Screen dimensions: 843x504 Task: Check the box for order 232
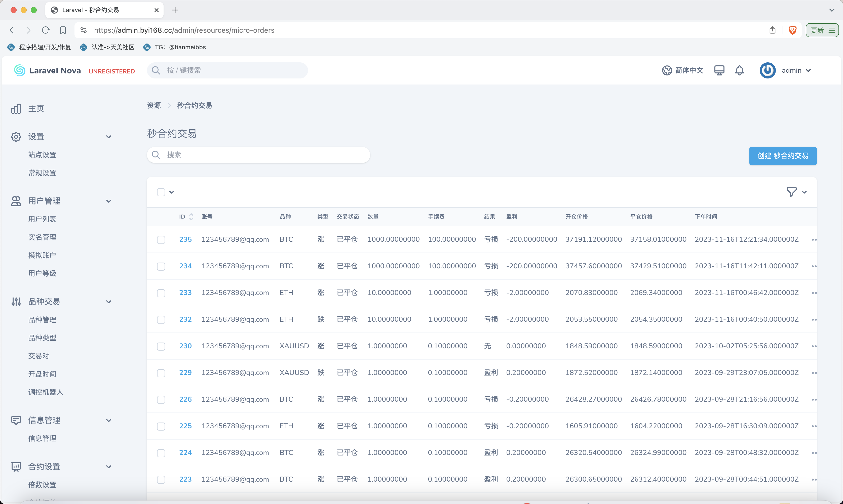click(161, 320)
